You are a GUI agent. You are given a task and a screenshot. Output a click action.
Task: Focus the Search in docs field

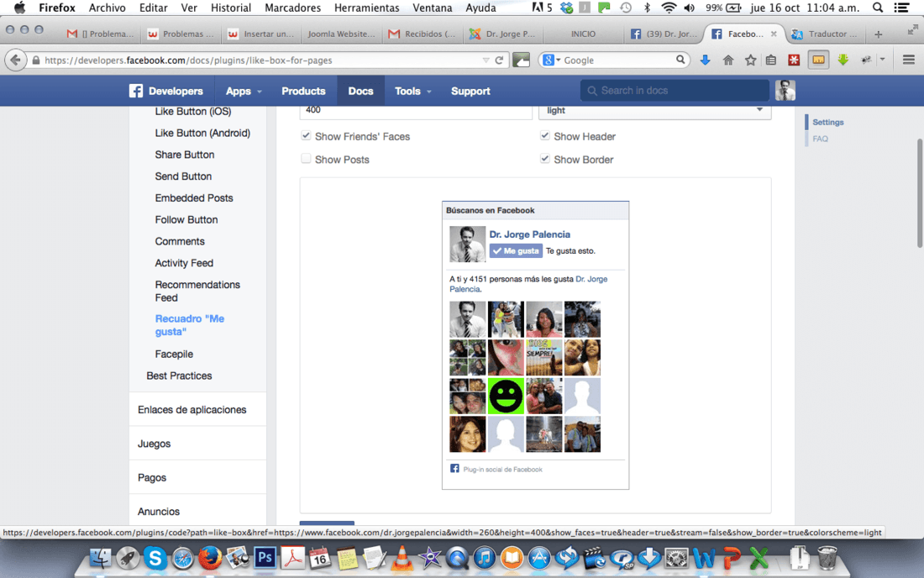coord(675,91)
